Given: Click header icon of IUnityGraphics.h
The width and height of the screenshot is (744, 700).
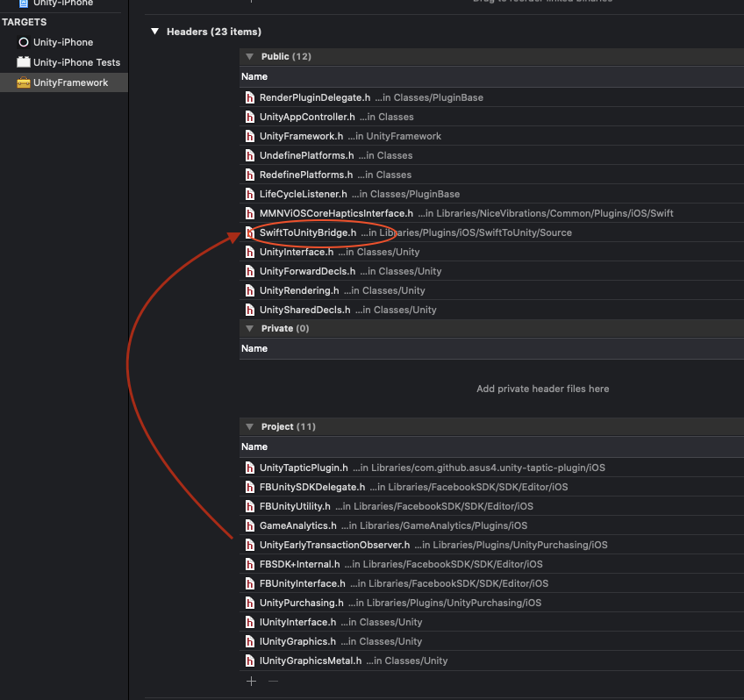Looking at the screenshot, I should point(249,641).
